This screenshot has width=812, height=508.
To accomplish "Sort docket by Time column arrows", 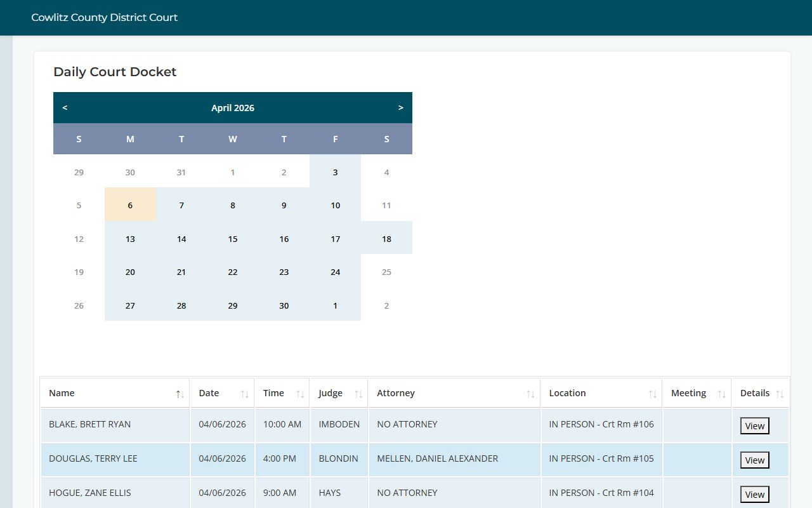I will point(300,394).
